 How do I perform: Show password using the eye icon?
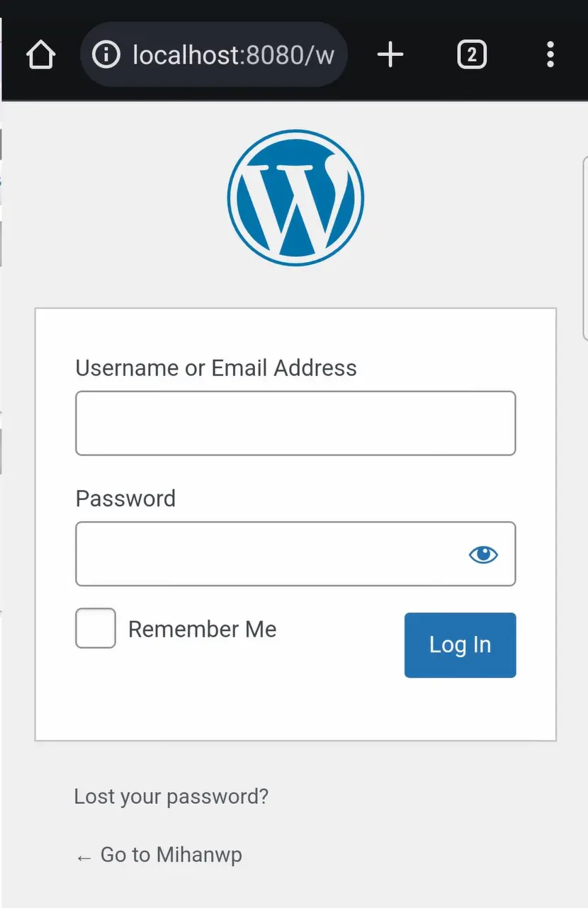point(483,555)
